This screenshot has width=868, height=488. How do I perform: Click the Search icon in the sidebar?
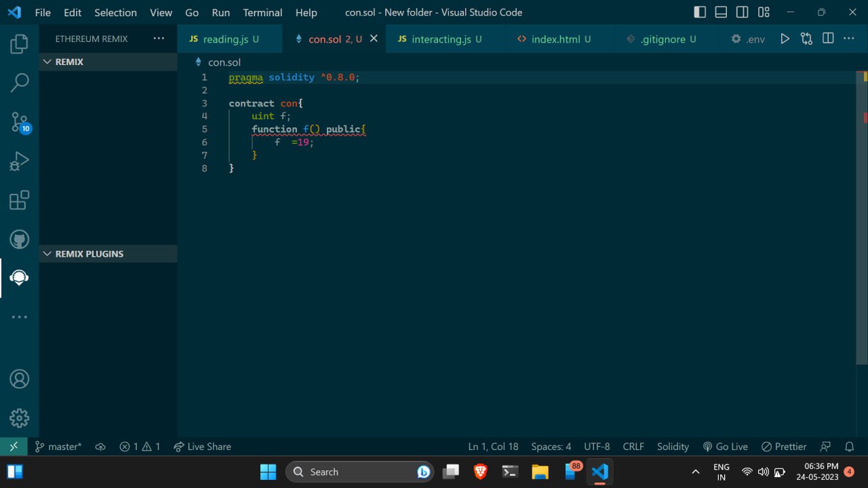tap(19, 82)
